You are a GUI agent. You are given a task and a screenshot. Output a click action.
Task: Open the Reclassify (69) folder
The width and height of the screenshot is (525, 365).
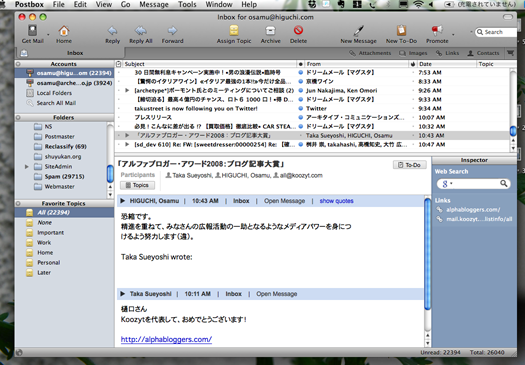click(x=66, y=146)
